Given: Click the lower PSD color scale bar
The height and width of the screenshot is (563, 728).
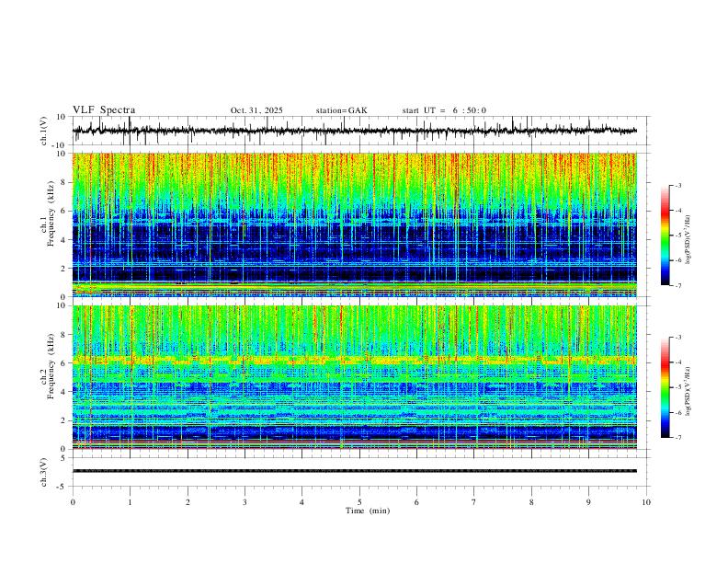Looking at the screenshot, I should pyautogui.click(x=665, y=387).
